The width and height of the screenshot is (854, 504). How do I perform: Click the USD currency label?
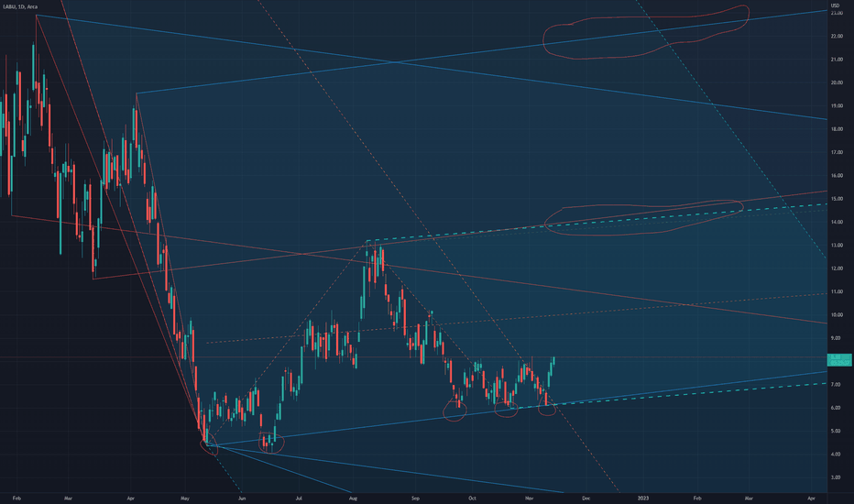[x=835, y=5]
